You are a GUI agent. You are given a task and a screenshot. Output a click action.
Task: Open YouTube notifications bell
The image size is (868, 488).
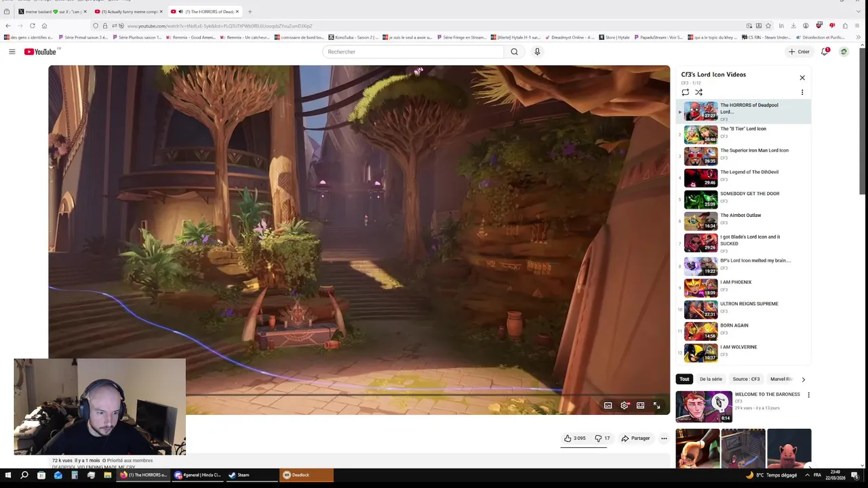[825, 52]
